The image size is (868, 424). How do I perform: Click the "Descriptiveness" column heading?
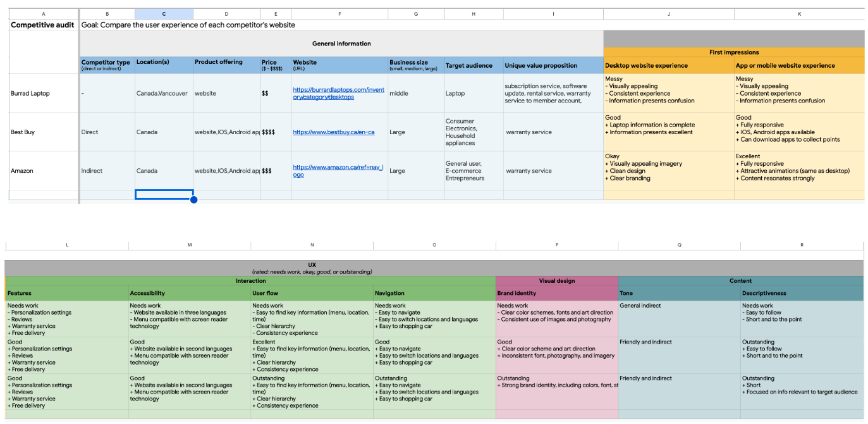(x=802, y=293)
